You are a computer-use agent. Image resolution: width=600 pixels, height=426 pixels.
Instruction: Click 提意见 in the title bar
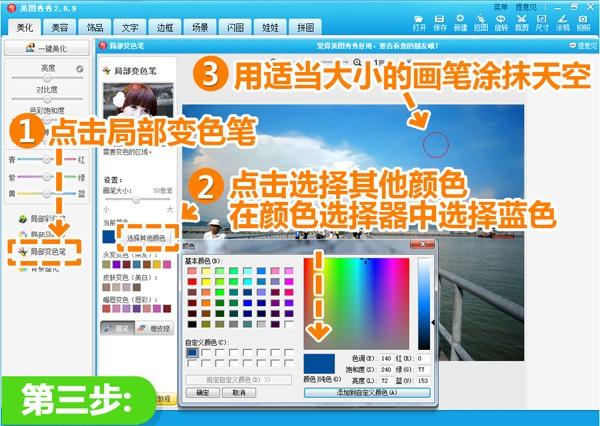click(526, 7)
